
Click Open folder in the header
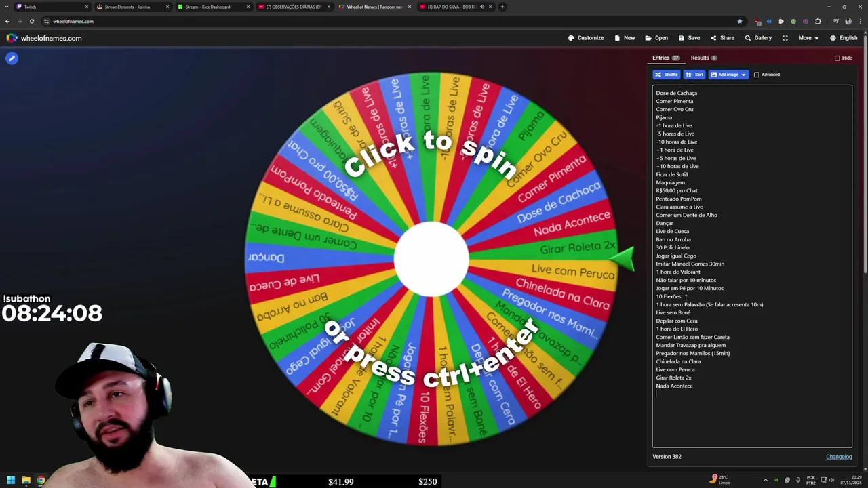coord(656,38)
